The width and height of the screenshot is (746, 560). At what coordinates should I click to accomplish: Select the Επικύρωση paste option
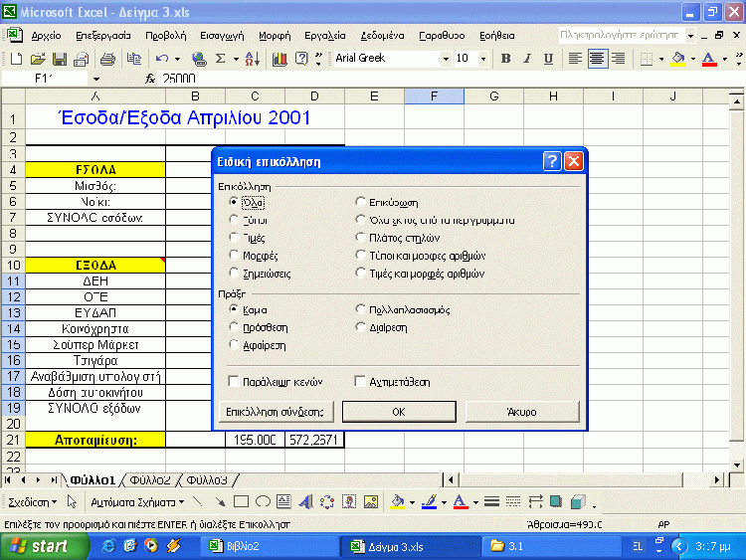click(x=387, y=203)
